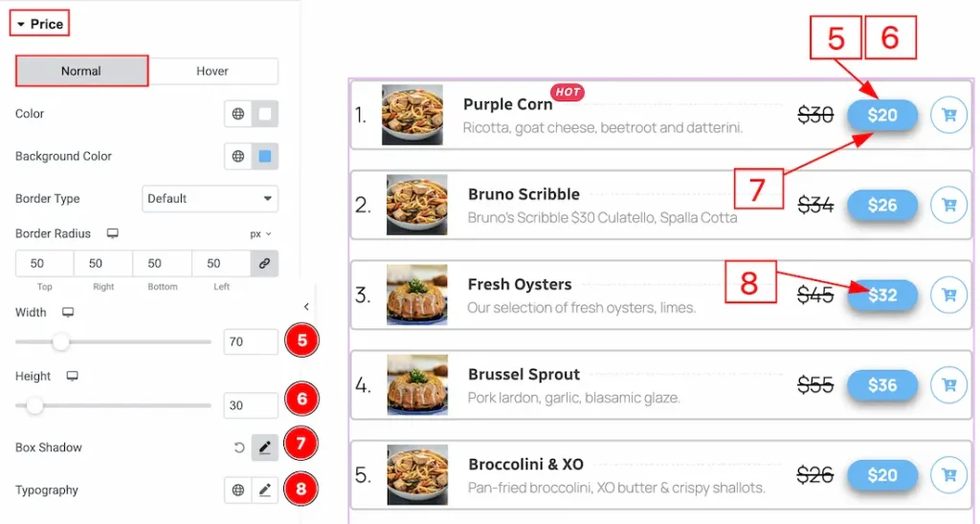
Task: Click cart icon for Broccolini & XO
Action: click(x=948, y=474)
